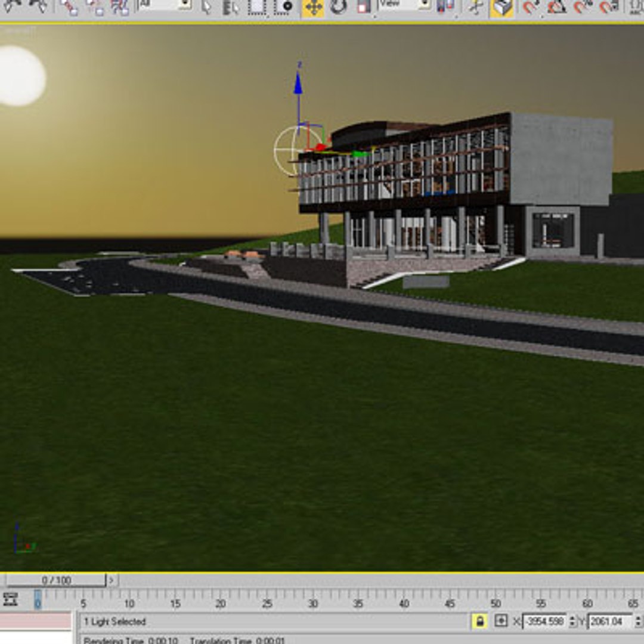Click the Y coordinate field showing 2061.04
This screenshot has width=644, height=644.
click(611, 621)
